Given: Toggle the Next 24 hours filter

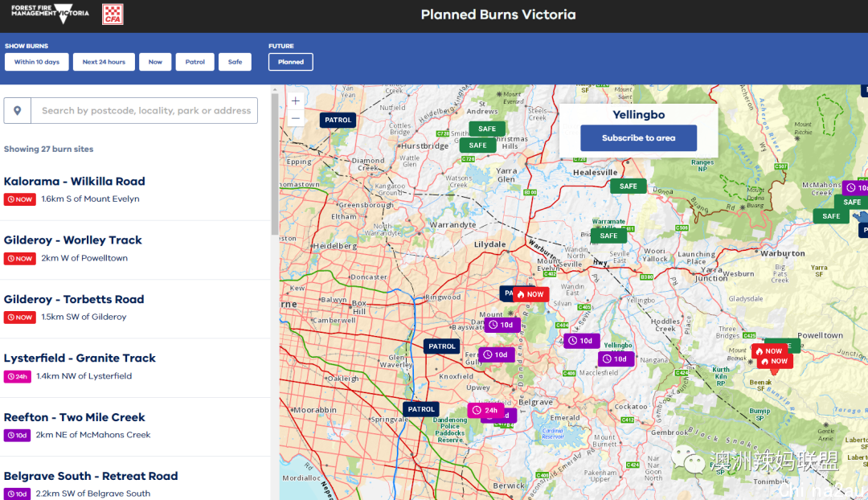Looking at the screenshot, I should click(104, 62).
